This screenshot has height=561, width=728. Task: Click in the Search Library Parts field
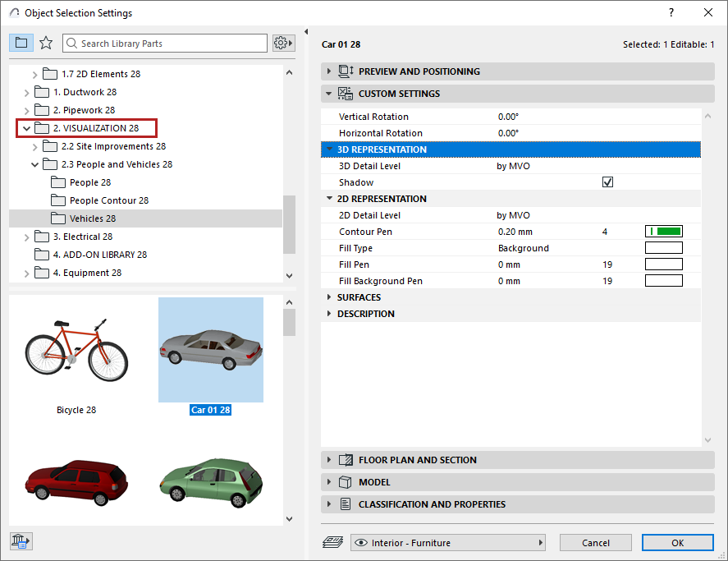pyautogui.click(x=172, y=43)
